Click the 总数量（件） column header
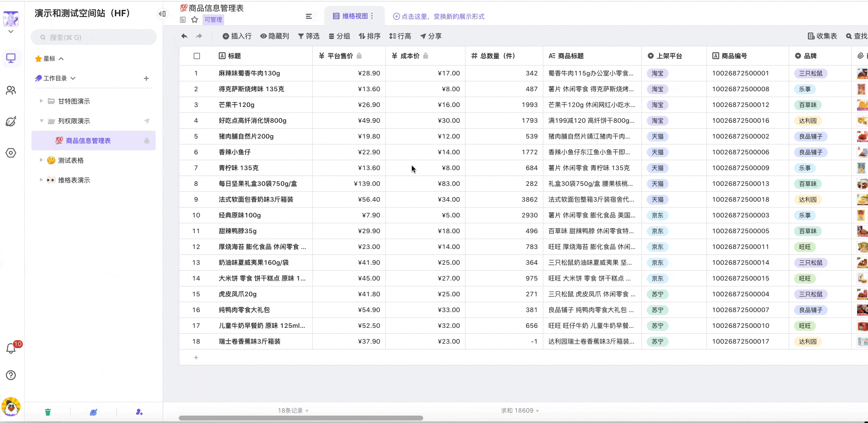Viewport: 868px width, 423px height. (x=504, y=56)
